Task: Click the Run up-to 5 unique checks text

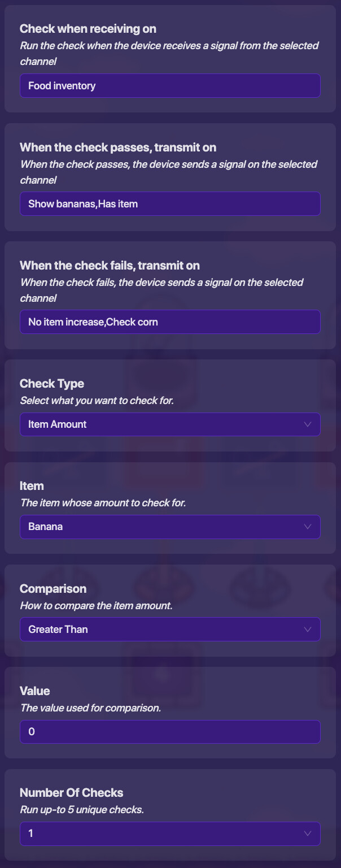Action: click(82, 810)
